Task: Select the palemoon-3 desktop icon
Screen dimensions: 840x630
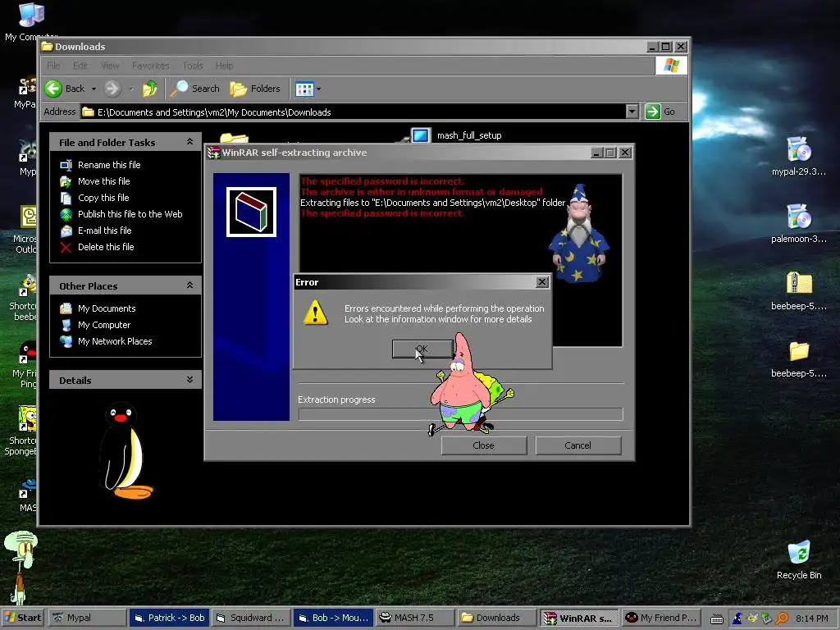Action: pos(799,223)
